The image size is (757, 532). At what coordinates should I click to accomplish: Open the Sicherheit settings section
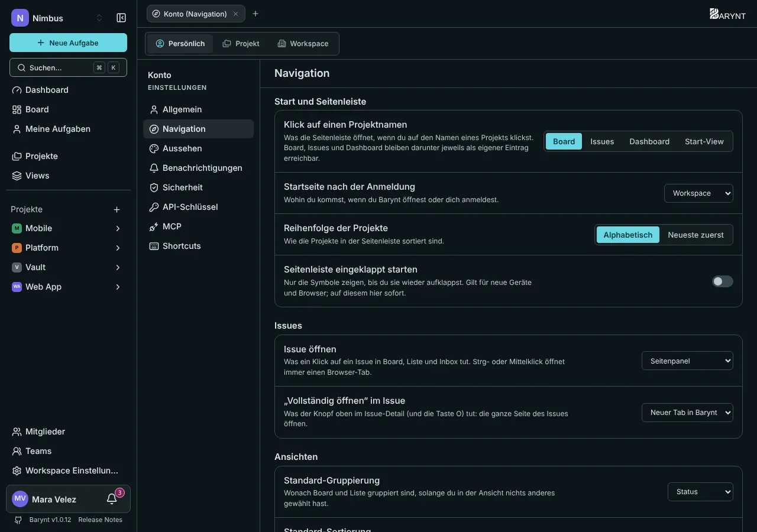(199, 187)
